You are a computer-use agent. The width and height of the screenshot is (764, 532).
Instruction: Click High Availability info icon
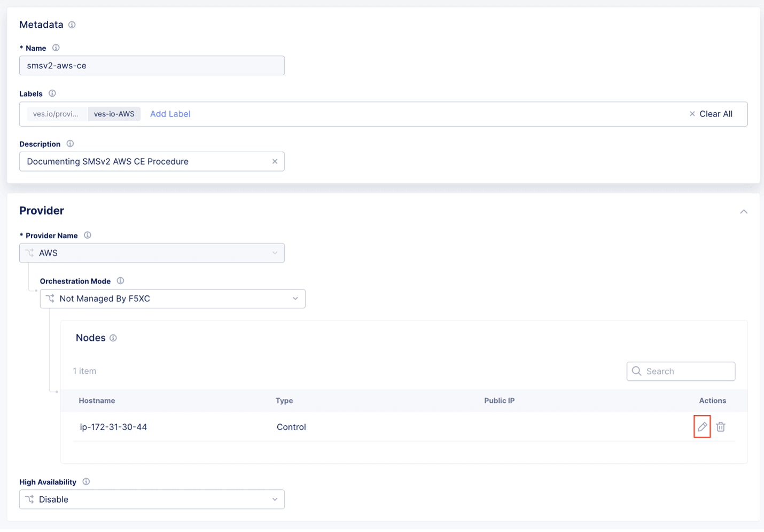(86, 482)
